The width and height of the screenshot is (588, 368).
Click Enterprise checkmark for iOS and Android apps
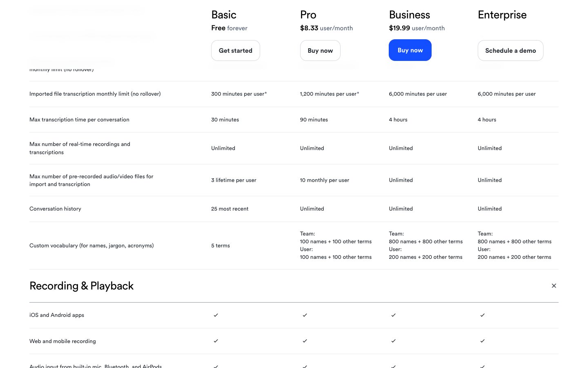[x=482, y=315]
